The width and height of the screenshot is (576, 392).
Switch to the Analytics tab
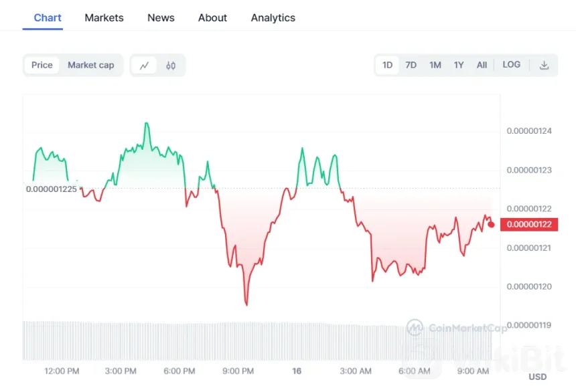tap(273, 18)
